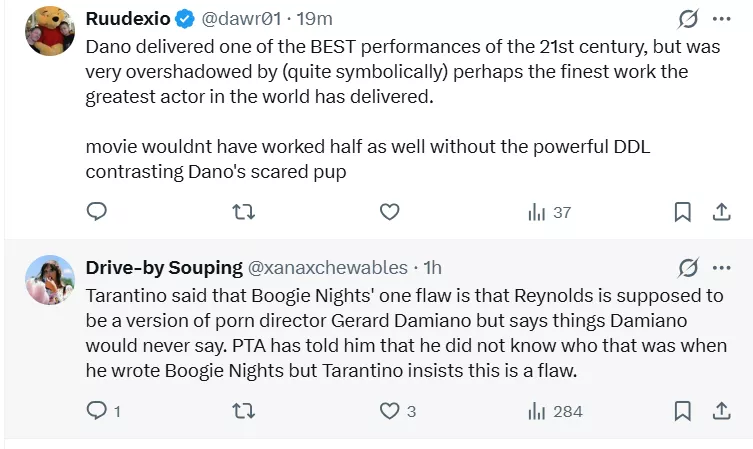Viewport: 753px width, 449px height.
Task: Open Grok icon on Ruudexio's tweet
Action: click(x=688, y=19)
